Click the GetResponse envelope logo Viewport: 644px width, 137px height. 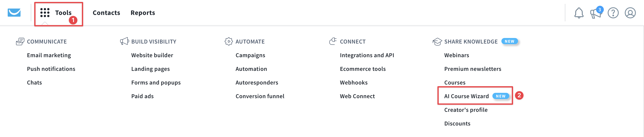[x=14, y=13]
